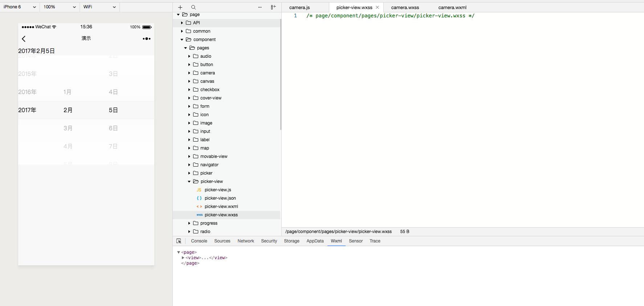Close the picker-view.wxss editor tab
This screenshot has width=644, height=306.
[377, 7]
